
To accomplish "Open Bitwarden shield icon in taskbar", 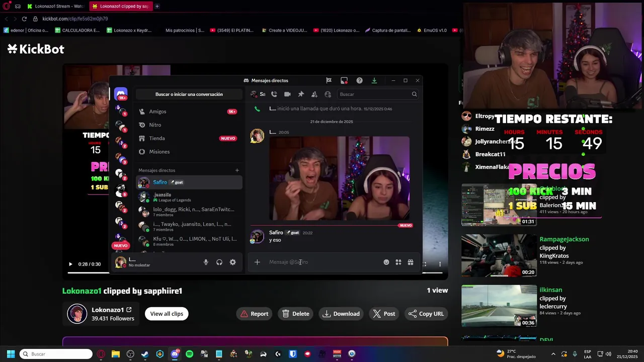I will [293, 354].
